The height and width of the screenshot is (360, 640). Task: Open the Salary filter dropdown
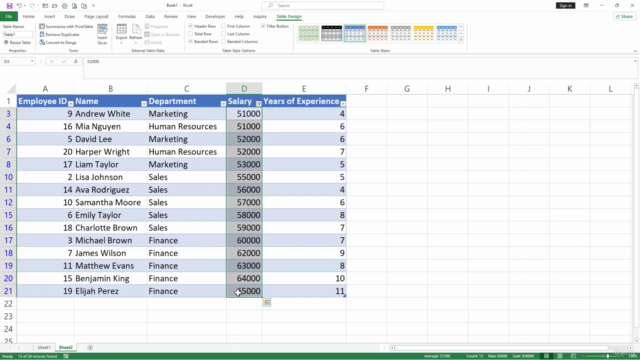[258, 104]
